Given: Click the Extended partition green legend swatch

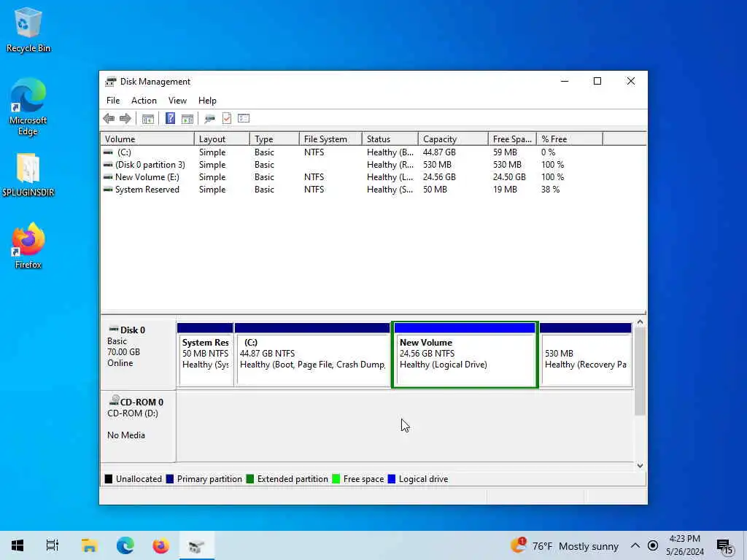Looking at the screenshot, I should 249,479.
